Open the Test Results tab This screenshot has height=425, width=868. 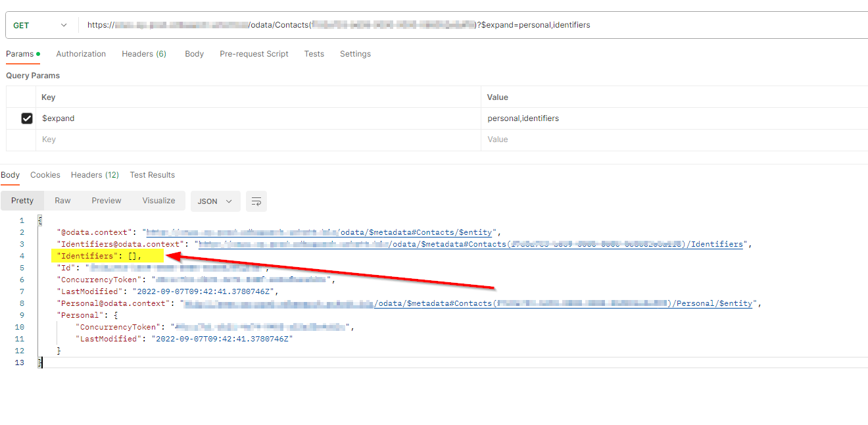[152, 174]
